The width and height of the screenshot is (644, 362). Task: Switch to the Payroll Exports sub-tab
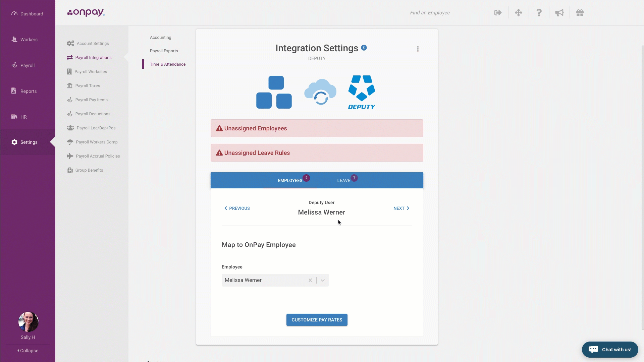[164, 51]
